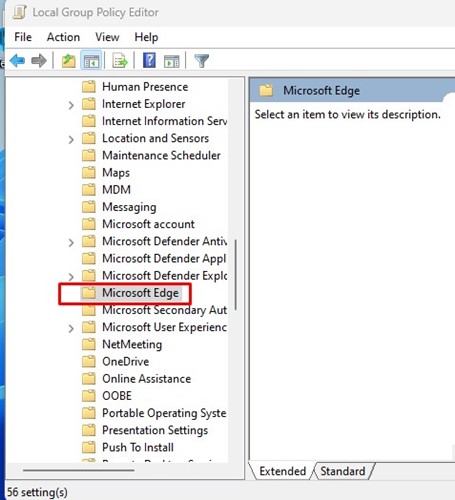The width and height of the screenshot is (455, 500).
Task: Open the View menu
Action: coord(107,37)
